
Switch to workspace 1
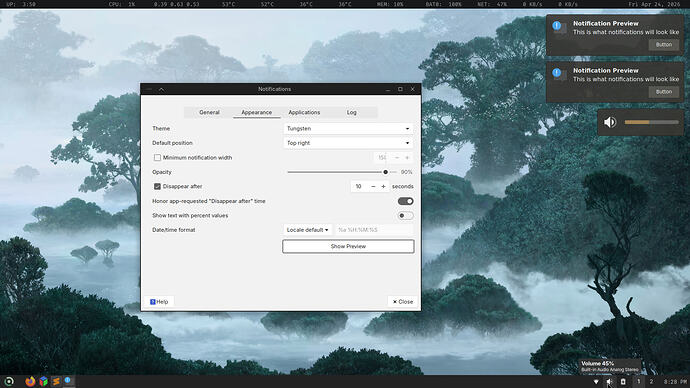coord(639,381)
